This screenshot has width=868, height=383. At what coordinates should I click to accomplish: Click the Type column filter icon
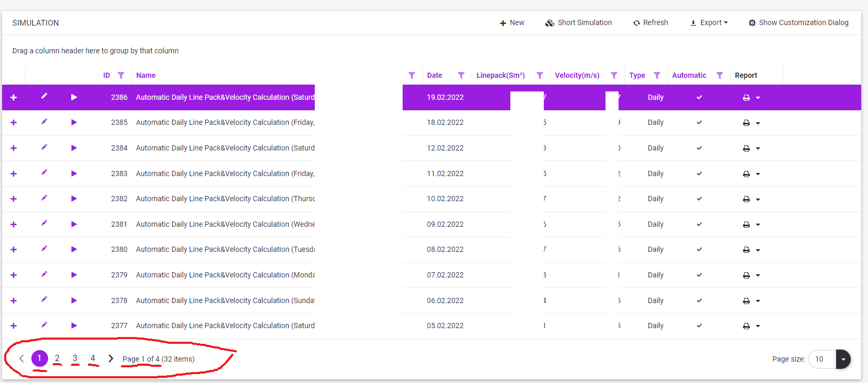657,75
